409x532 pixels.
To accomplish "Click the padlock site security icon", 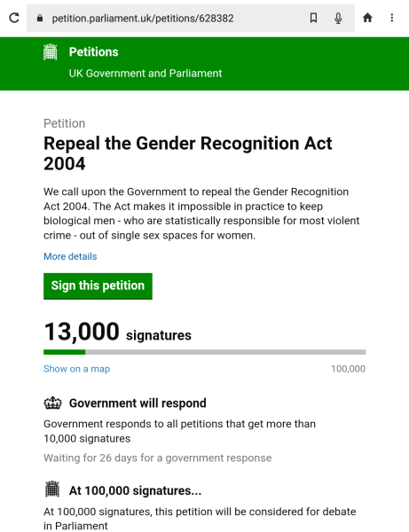I will point(40,18).
